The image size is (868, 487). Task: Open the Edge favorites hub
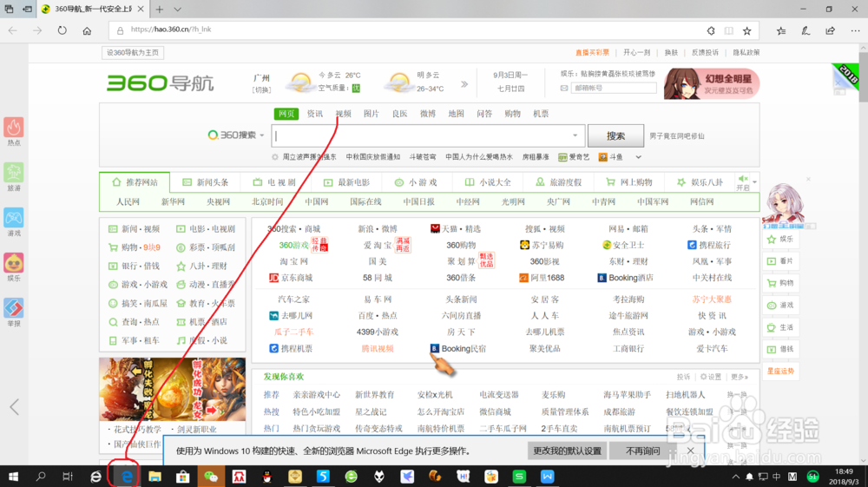pos(781,30)
